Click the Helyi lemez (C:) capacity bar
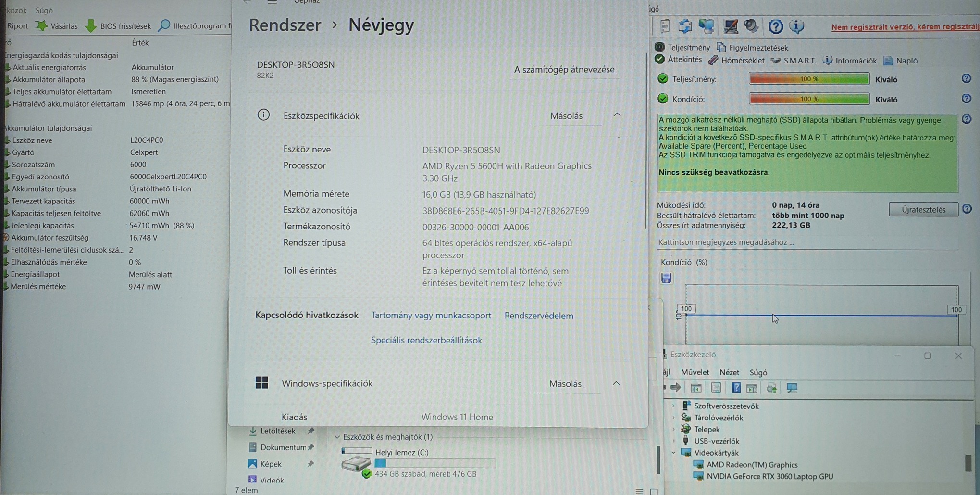The image size is (980, 495). click(435, 463)
